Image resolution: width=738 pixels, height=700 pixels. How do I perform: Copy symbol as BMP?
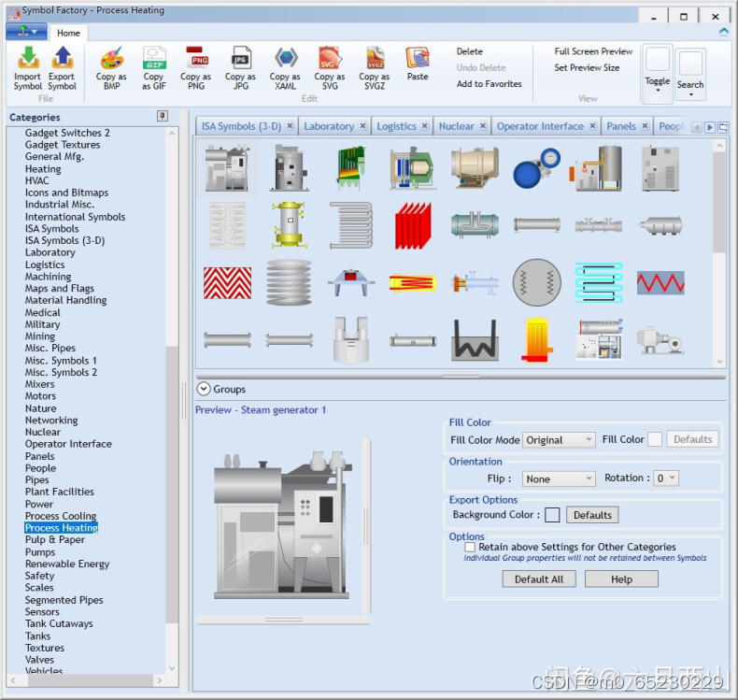click(x=111, y=68)
